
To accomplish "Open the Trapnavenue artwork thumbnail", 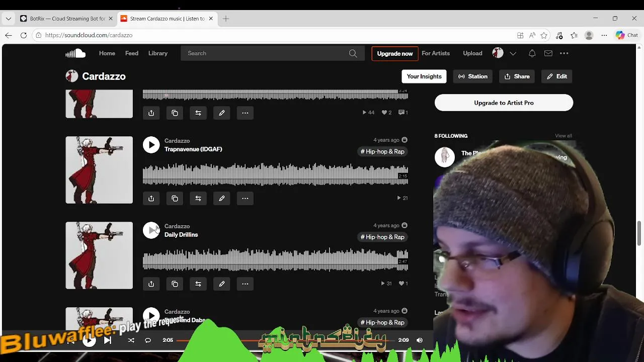I will [x=99, y=170].
